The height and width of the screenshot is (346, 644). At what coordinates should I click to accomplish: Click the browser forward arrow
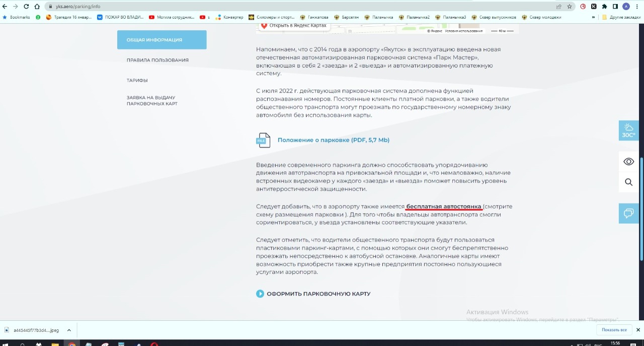point(16,7)
